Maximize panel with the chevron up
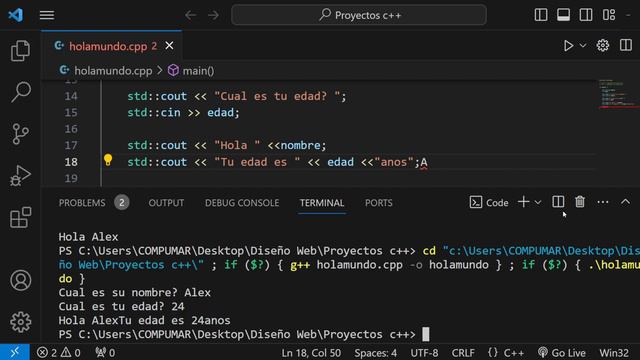Screen dimensions: 640x360 click(x=625, y=202)
